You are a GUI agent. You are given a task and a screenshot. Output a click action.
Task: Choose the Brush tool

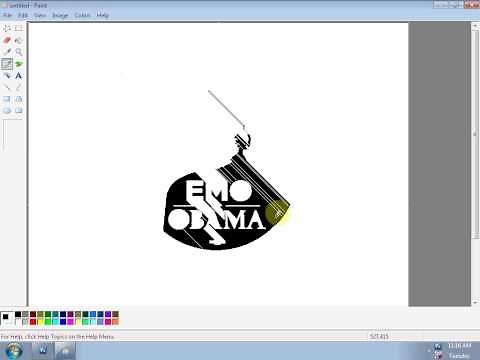(x=19, y=64)
